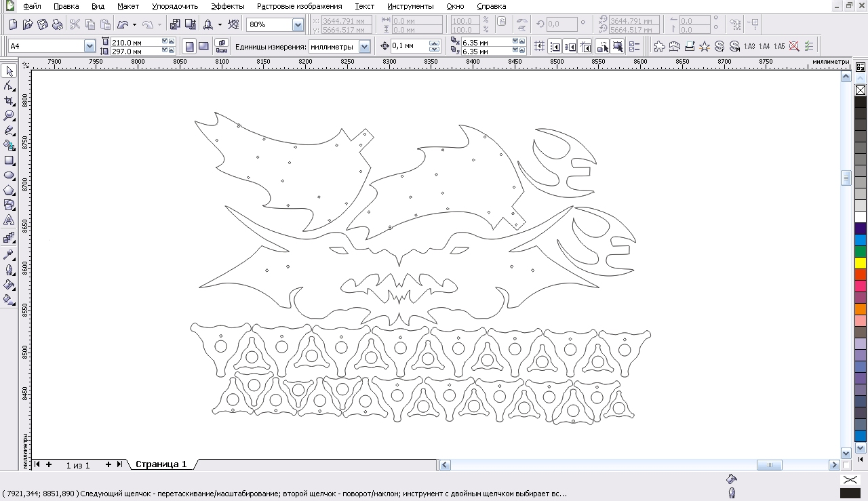Image resolution: width=868 pixels, height=501 pixels.
Task: Switch page to portrait orientation
Action: point(189,46)
